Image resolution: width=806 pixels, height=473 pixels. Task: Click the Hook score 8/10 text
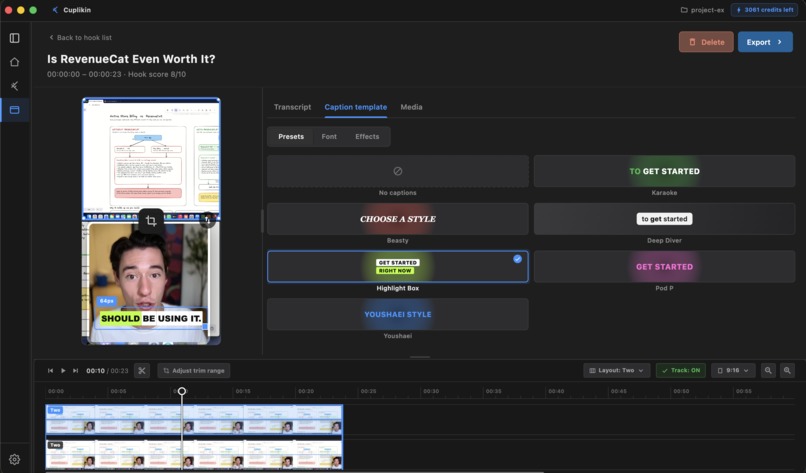[x=157, y=74]
